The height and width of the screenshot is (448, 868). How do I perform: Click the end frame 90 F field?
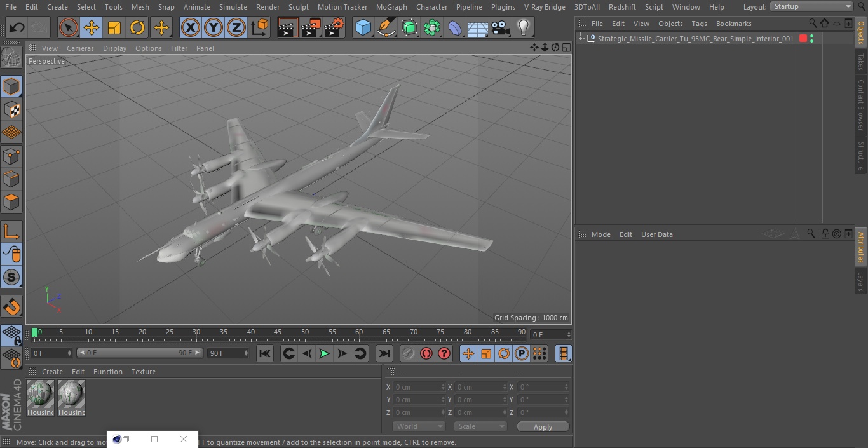tap(228, 353)
